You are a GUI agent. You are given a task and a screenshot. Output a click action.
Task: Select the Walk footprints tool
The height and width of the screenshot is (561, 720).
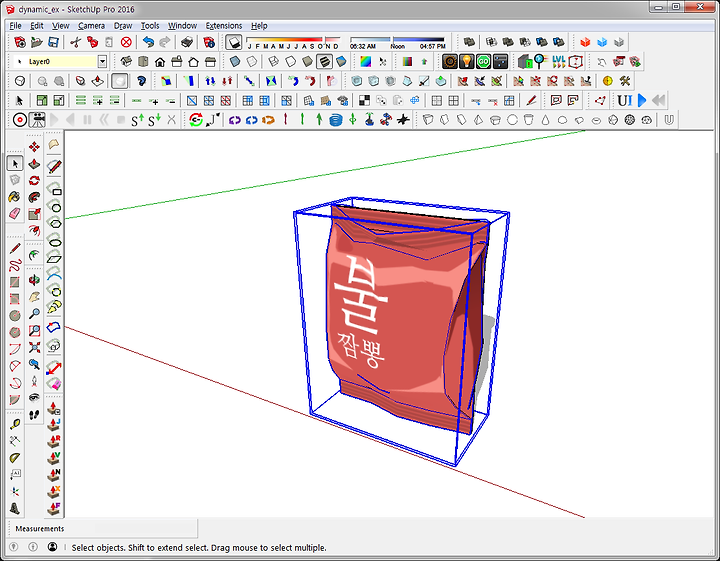pyautogui.click(x=34, y=415)
